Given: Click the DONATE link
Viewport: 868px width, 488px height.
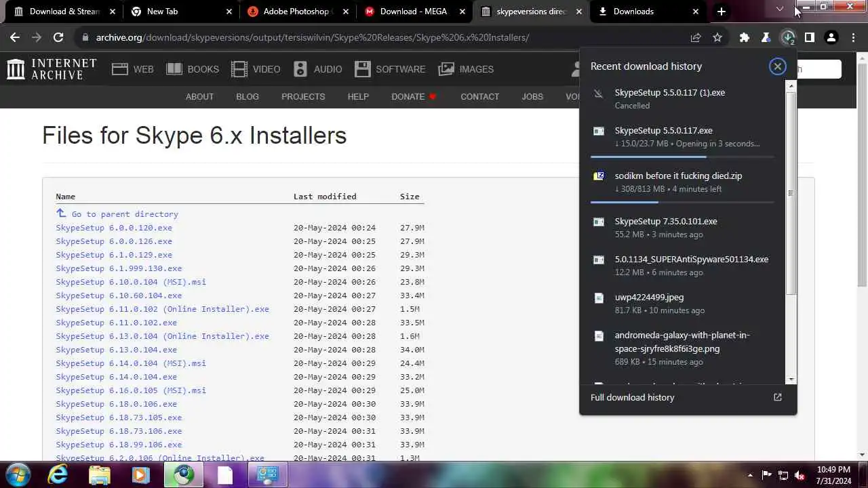Looking at the screenshot, I should click(414, 97).
